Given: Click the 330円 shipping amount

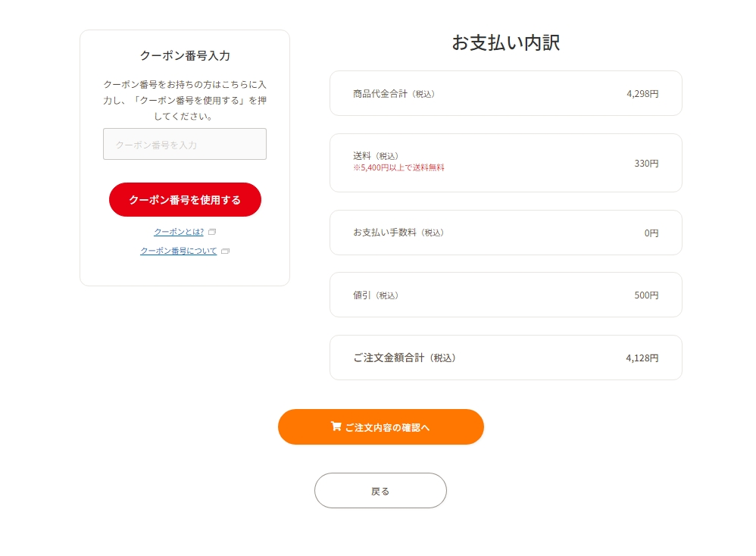Looking at the screenshot, I should pyautogui.click(x=646, y=164).
